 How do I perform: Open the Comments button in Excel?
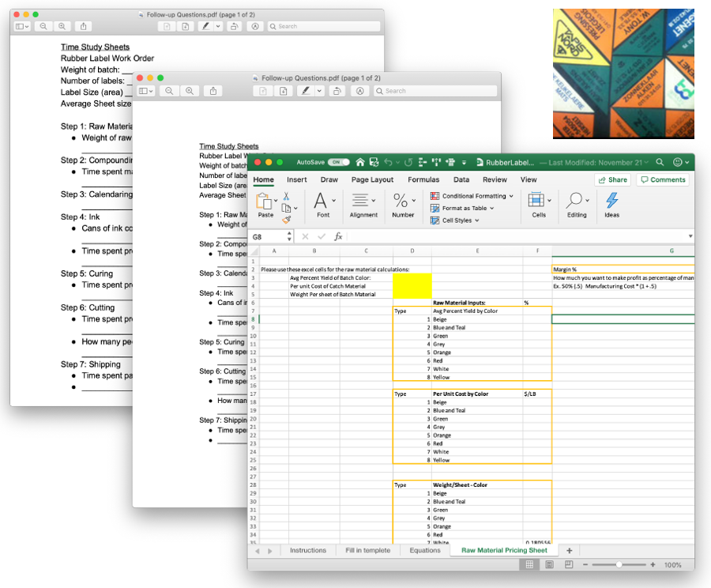tap(663, 180)
